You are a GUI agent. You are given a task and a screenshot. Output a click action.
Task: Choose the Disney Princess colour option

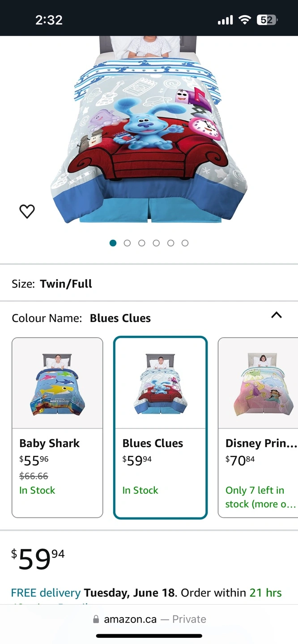pyautogui.click(x=258, y=427)
